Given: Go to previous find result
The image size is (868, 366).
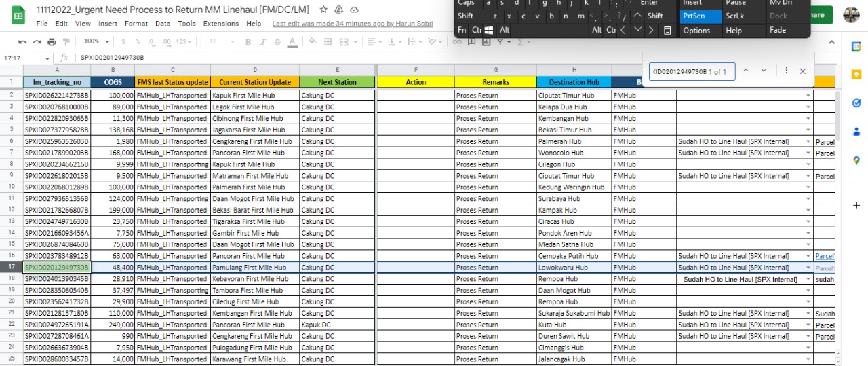Looking at the screenshot, I should pos(746,71).
